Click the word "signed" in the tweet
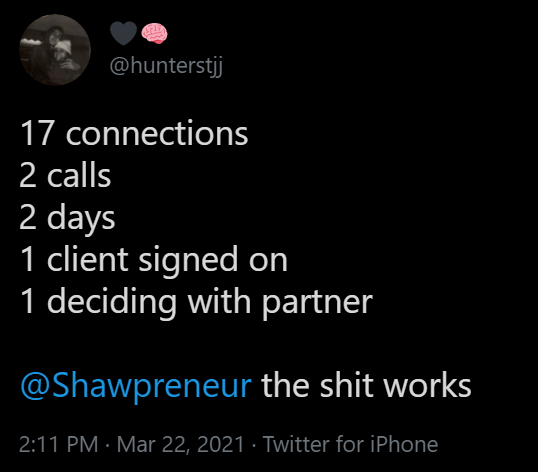The image size is (538, 472). coord(188,261)
